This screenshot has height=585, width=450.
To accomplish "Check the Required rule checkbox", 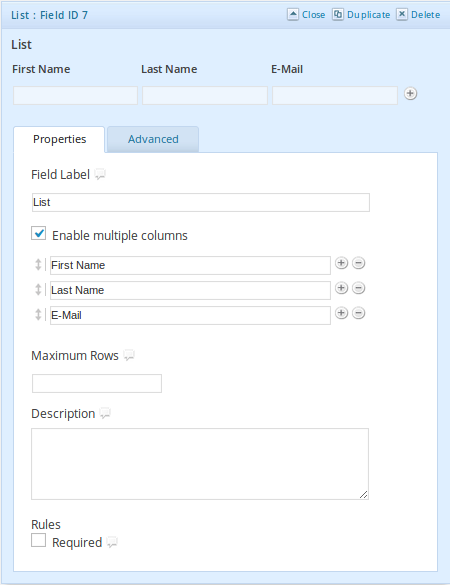I will (x=38, y=540).
